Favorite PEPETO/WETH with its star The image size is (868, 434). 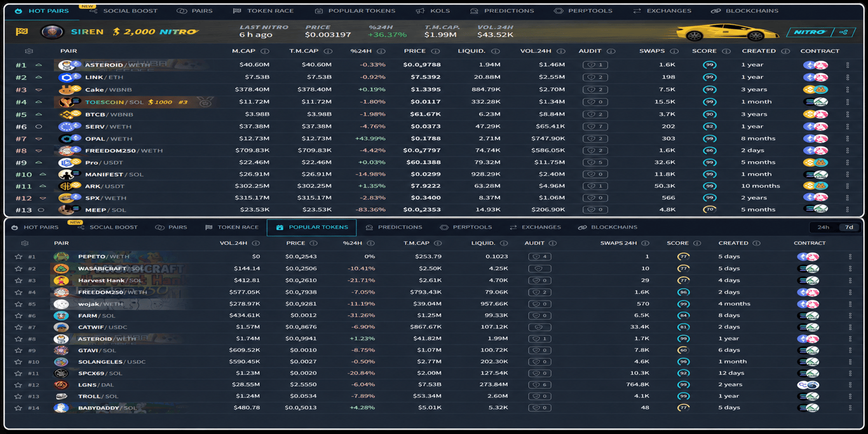pyautogui.click(x=18, y=257)
